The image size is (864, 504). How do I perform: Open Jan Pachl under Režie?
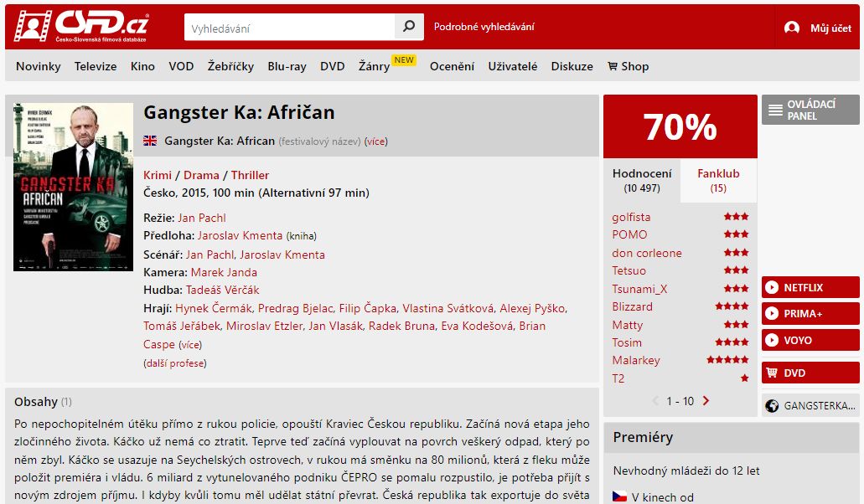click(202, 218)
